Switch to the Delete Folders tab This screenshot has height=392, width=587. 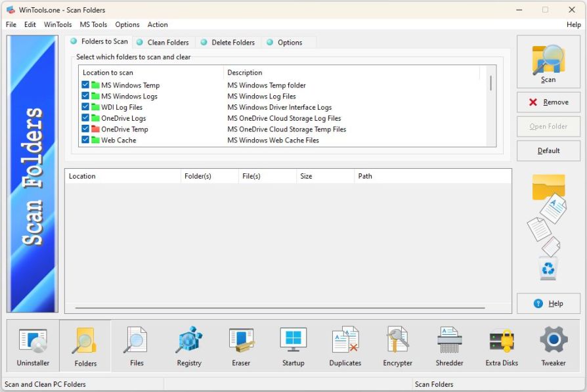point(228,42)
